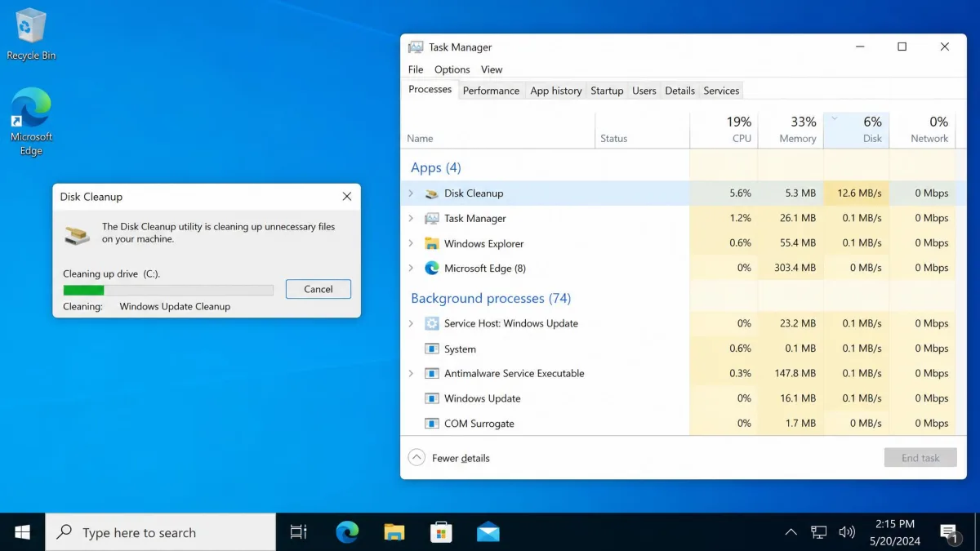Open the Windows Start button
This screenshot has width=980, height=551.
(22, 532)
